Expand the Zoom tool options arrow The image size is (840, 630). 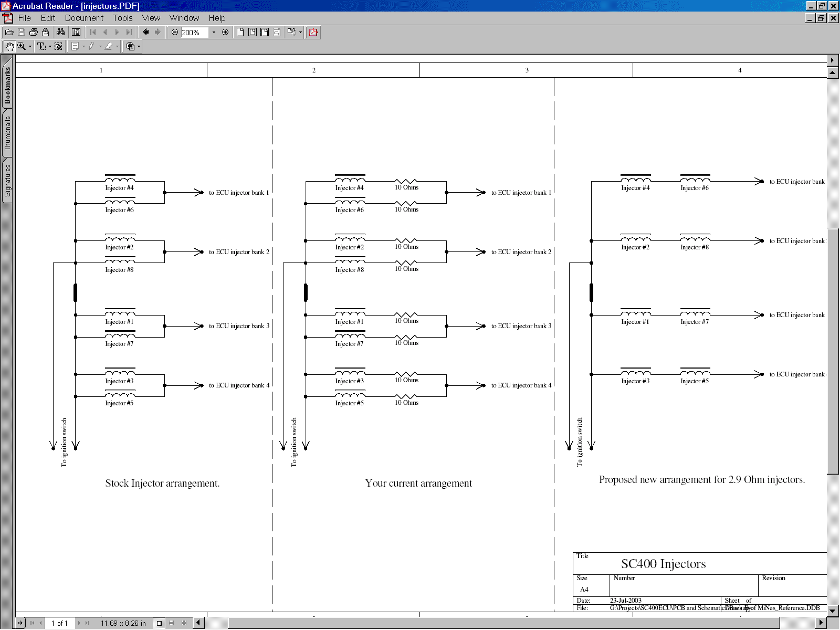pyautogui.click(x=30, y=46)
